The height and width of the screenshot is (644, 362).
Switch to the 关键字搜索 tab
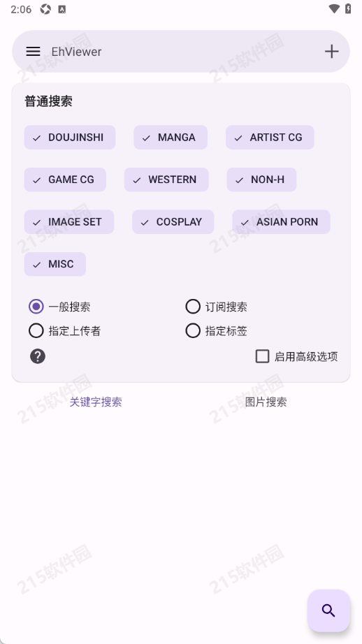(x=96, y=402)
